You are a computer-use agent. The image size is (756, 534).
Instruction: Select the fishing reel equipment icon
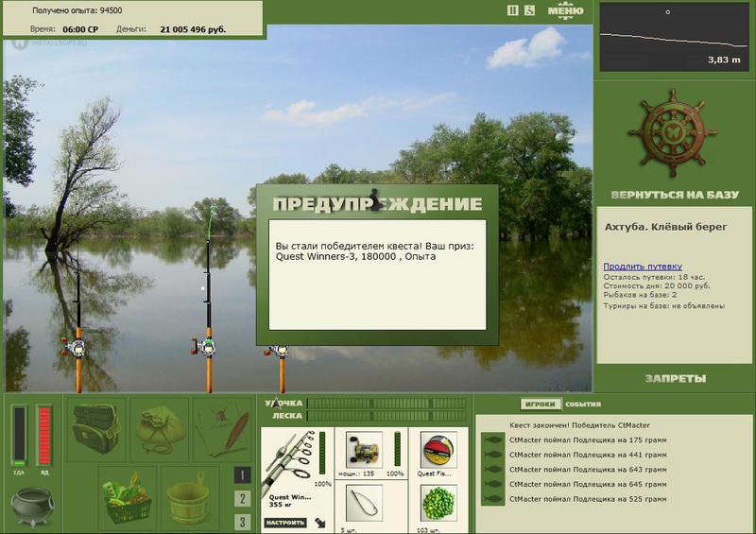(x=365, y=450)
